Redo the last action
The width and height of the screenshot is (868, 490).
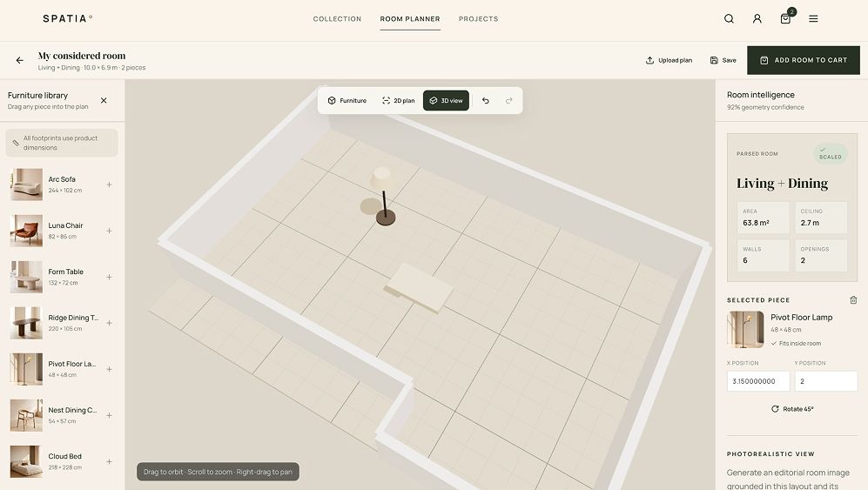(508, 101)
